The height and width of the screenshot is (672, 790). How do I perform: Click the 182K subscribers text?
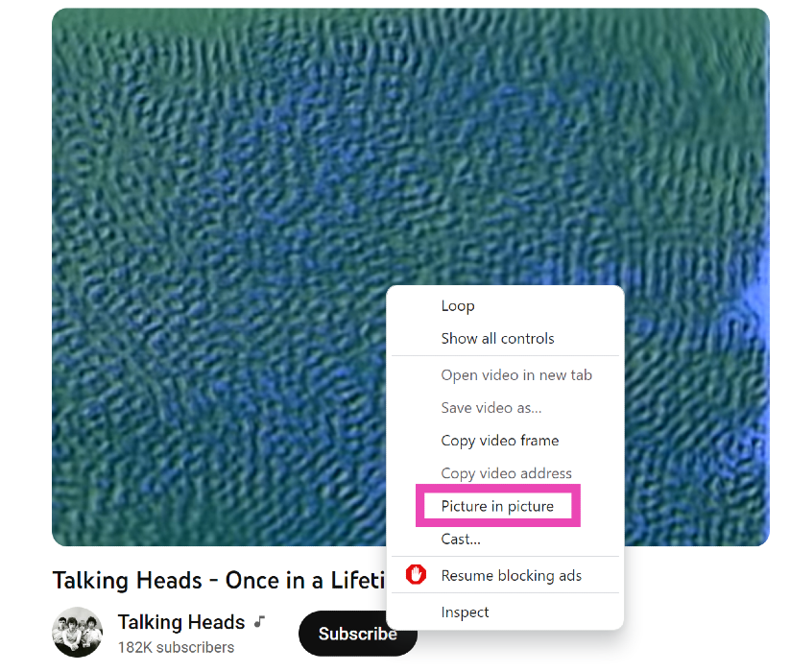point(176,647)
